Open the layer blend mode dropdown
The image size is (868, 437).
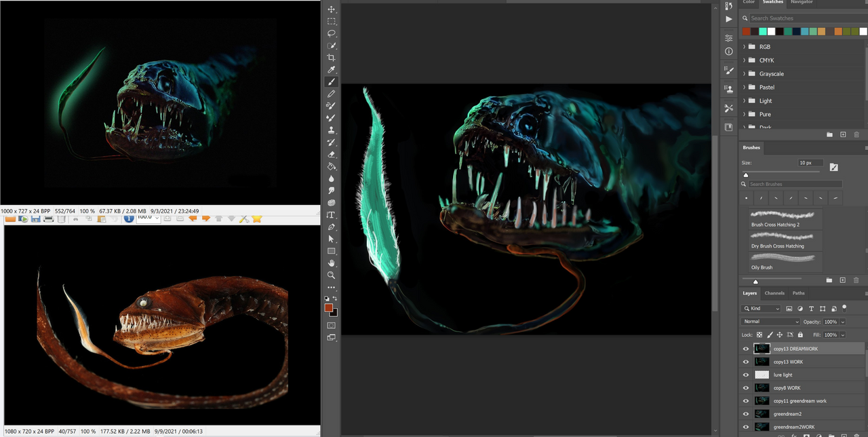click(x=771, y=322)
